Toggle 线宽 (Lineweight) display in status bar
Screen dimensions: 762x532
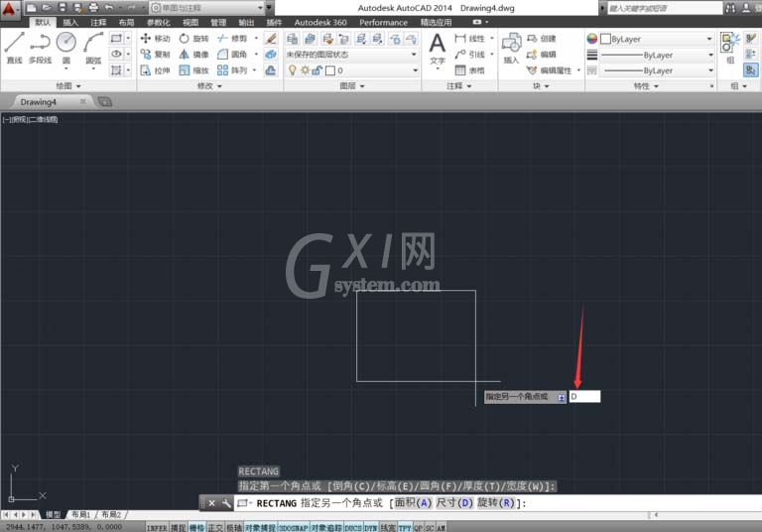click(388, 528)
